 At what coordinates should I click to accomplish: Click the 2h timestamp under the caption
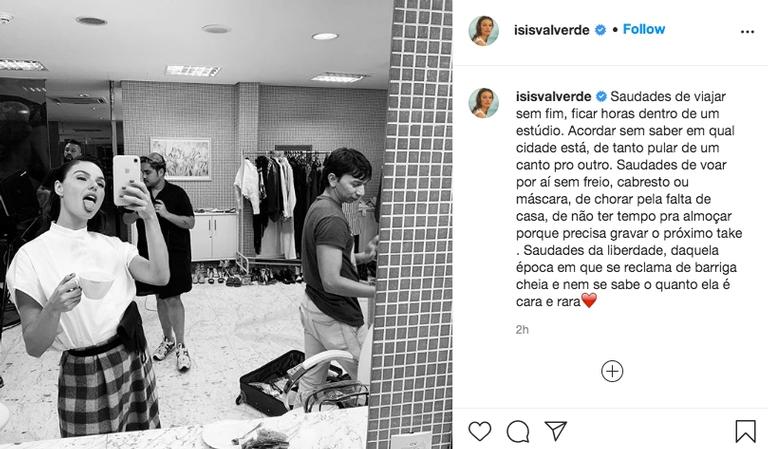click(x=522, y=330)
